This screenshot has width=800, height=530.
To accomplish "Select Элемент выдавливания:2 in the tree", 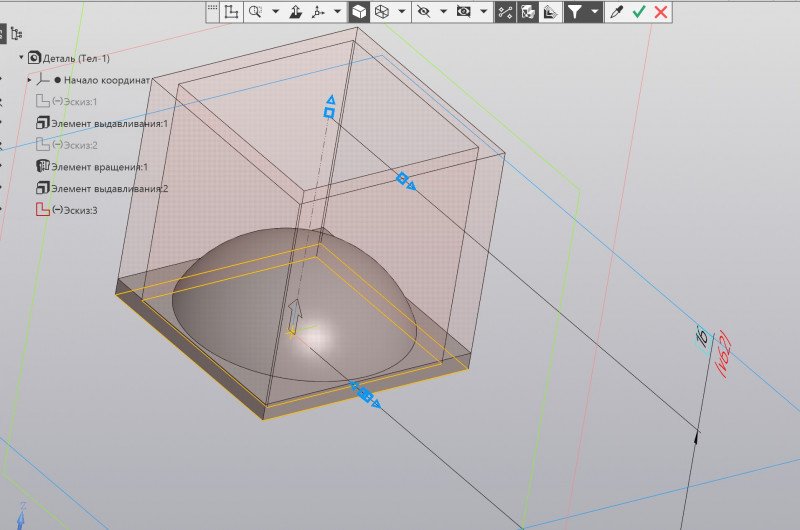I will point(108,188).
